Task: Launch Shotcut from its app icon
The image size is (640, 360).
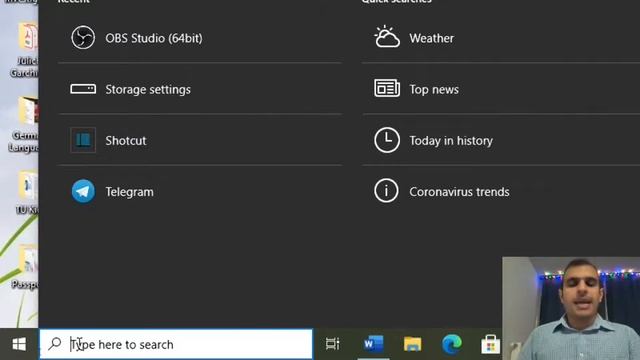Action: coord(83,140)
